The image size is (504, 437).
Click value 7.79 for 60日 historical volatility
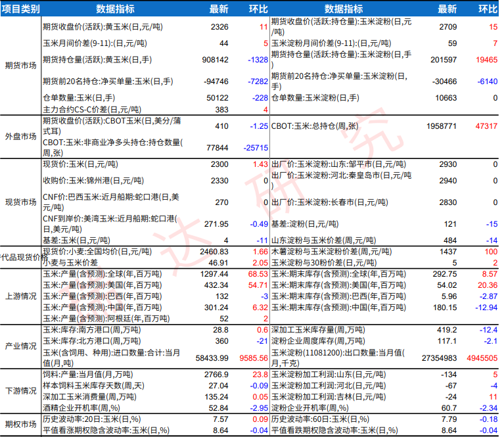pyautogui.click(x=449, y=419)
